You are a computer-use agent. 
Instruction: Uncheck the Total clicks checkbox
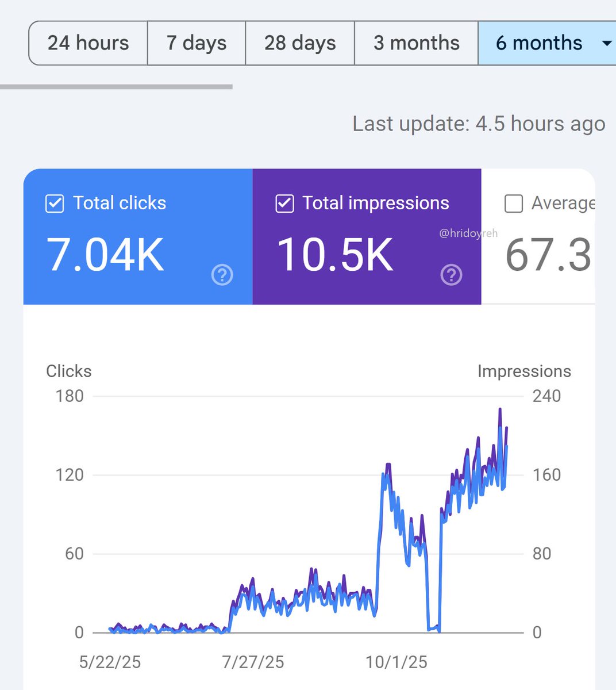55,204
